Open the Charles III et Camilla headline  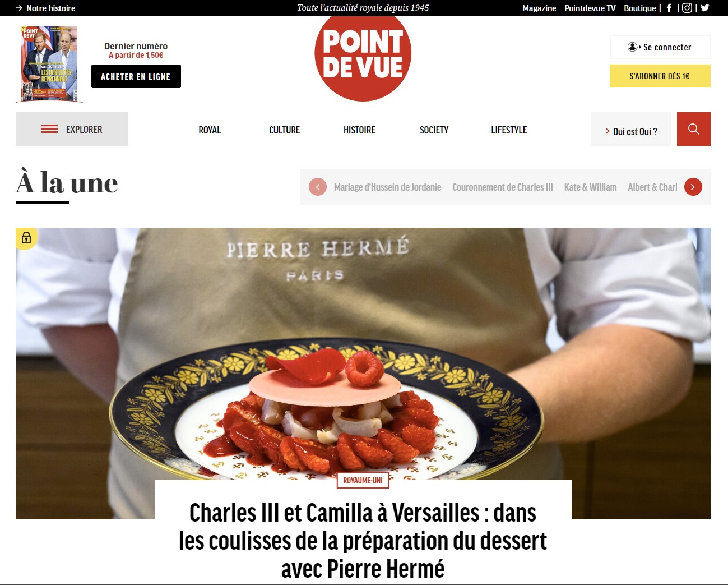tap(363, 540)
